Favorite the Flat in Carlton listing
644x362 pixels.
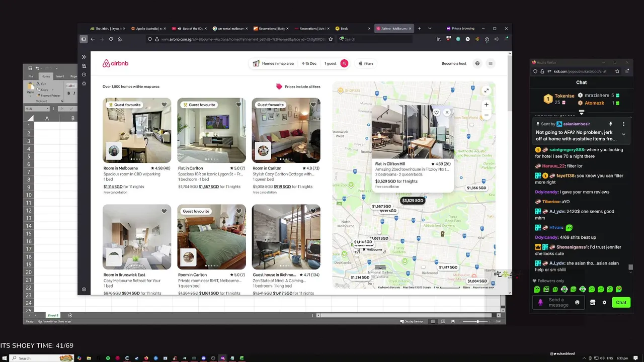(238, 105)
